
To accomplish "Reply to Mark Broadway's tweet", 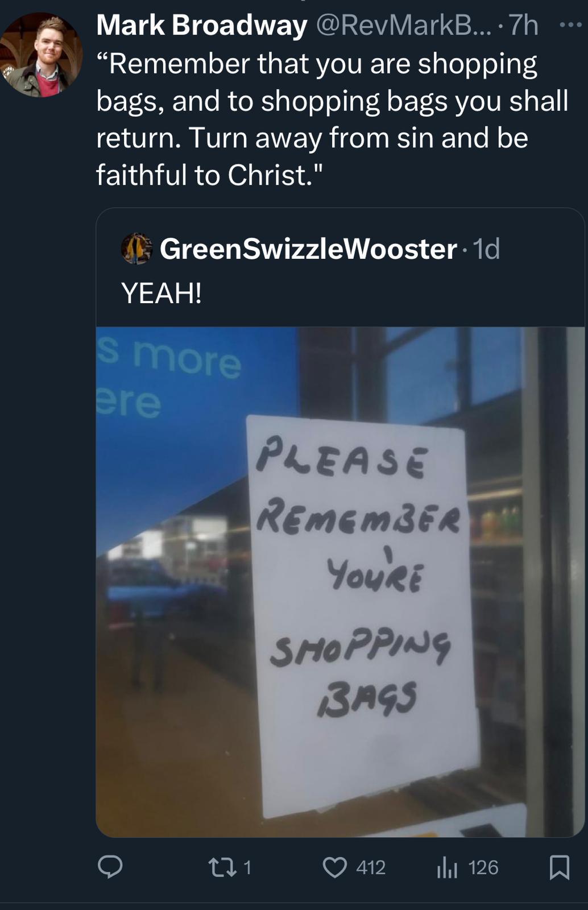I will click(x=110, y=867).
